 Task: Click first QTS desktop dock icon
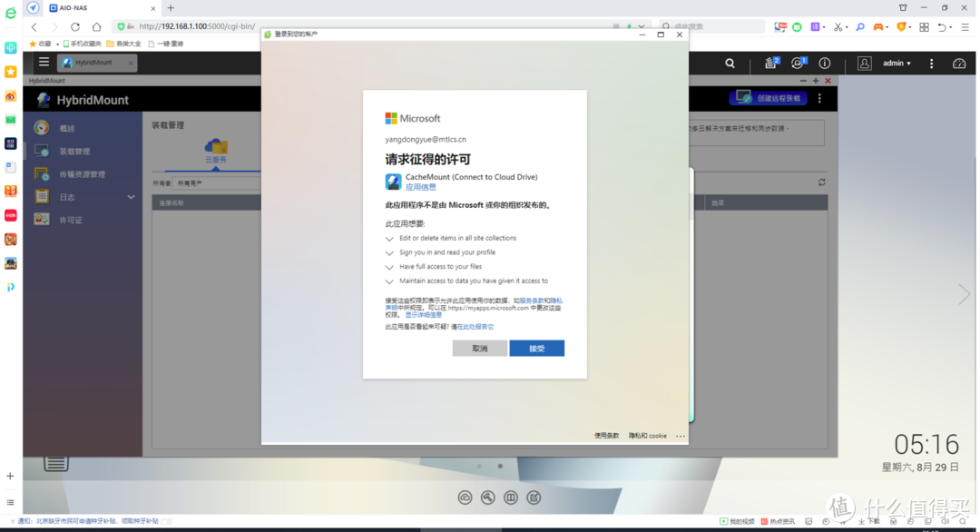pyautogui.click(x=465, y=498)
